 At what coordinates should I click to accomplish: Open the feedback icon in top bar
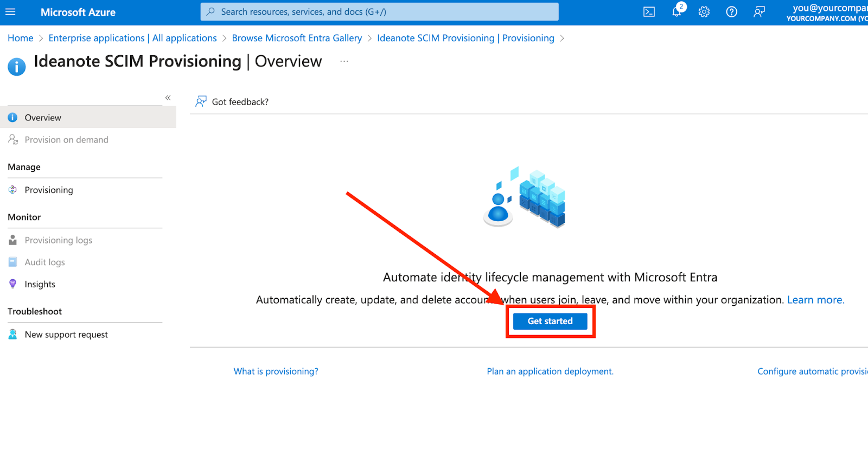pos(759,12)
